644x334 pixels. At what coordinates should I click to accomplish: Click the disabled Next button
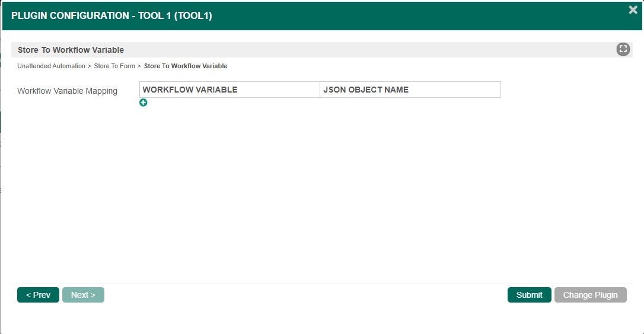coord(83,295)
